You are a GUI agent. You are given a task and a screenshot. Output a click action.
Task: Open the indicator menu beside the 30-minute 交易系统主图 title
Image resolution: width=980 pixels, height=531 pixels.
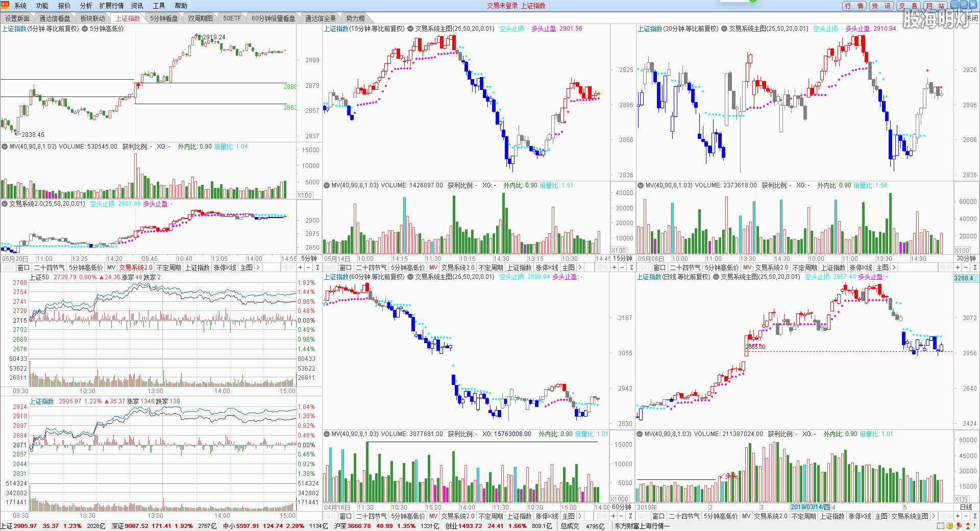point(724,29)
